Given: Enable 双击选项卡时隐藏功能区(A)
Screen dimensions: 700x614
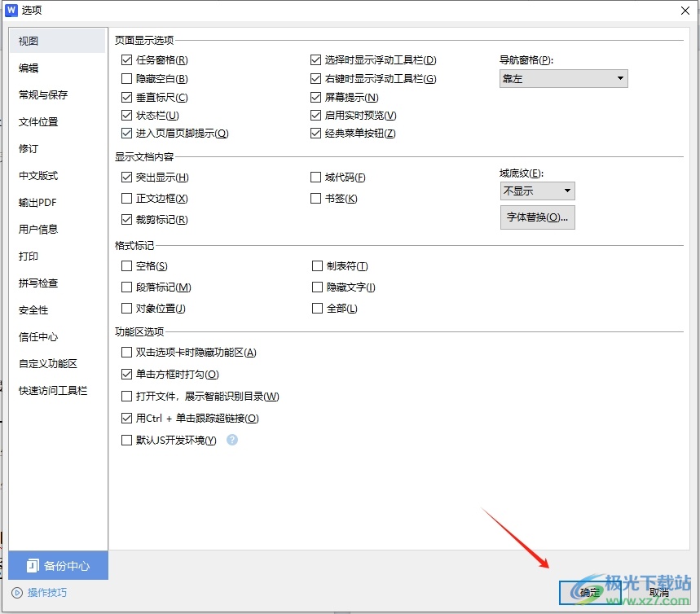Looking at the screenshot, I should [127, 353].
